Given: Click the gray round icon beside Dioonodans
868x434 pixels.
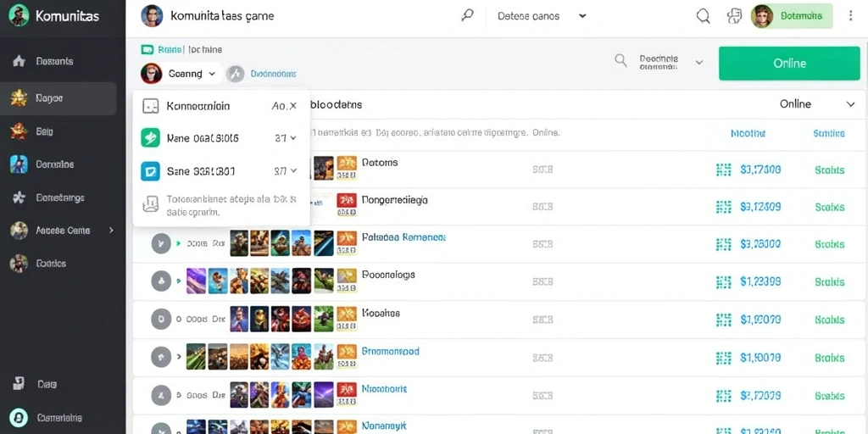Looking at the screenshot, I should [x=236, y=73].
